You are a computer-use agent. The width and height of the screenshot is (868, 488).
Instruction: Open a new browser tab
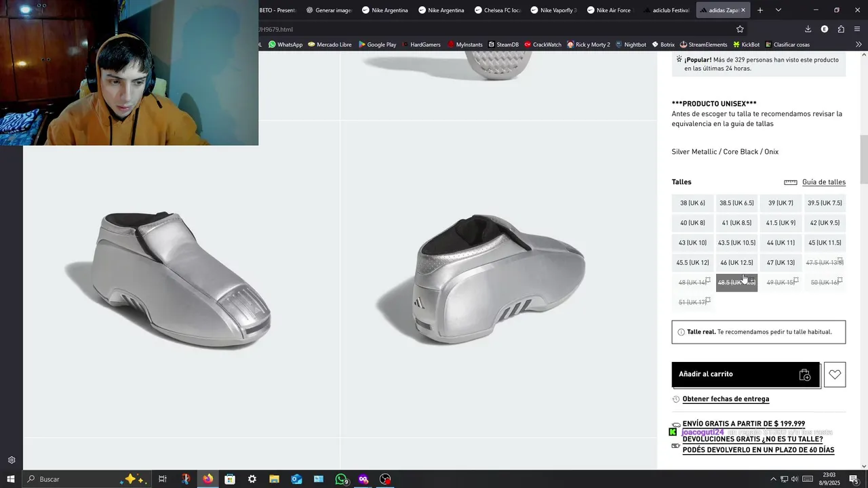click(x=760, y=10)
